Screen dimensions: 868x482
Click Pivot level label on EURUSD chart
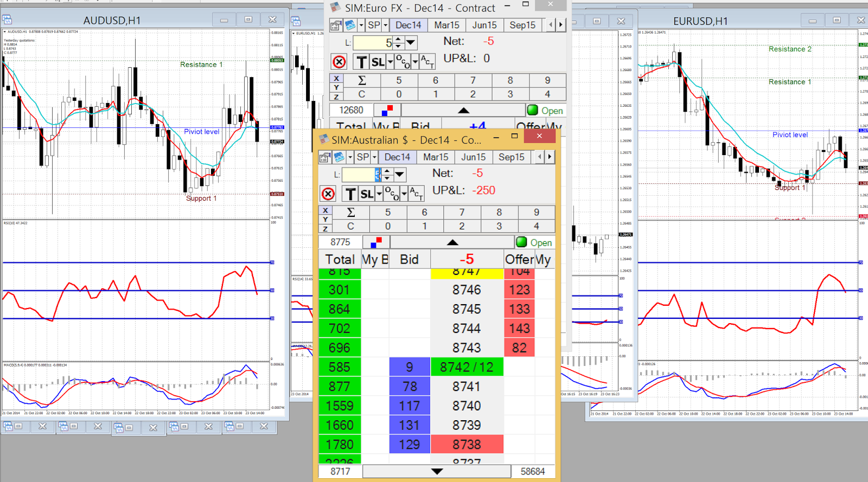[x=790, y=135]
